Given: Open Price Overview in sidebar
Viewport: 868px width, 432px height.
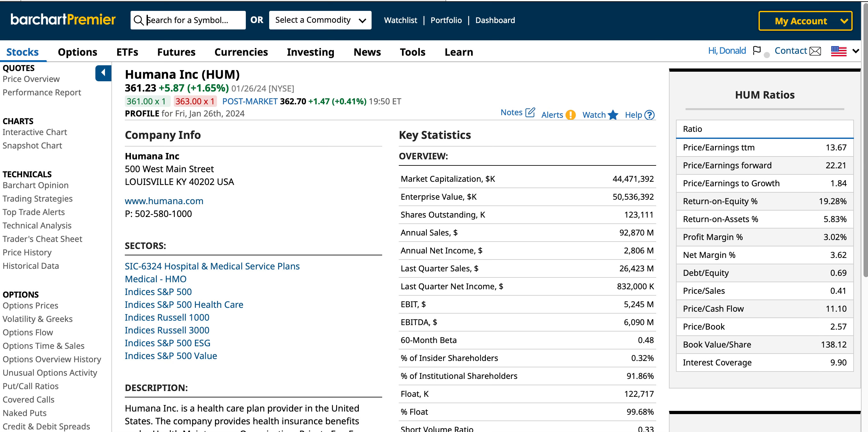Looking at the screenshot, I should (31, 79).
